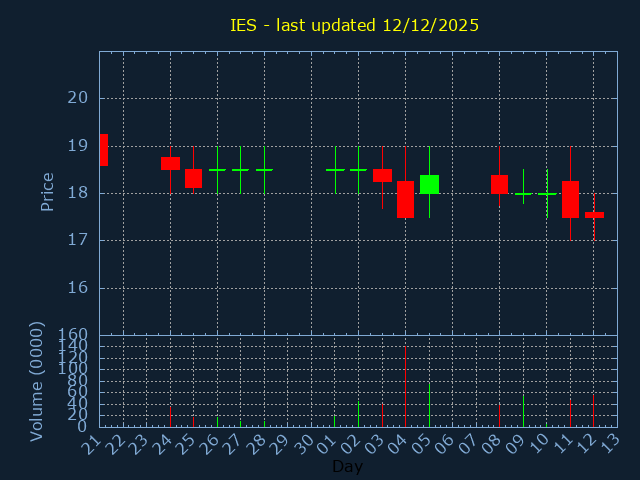
Task: Select the small red candlestick on day 12
Action: click(x=594, y=214)
